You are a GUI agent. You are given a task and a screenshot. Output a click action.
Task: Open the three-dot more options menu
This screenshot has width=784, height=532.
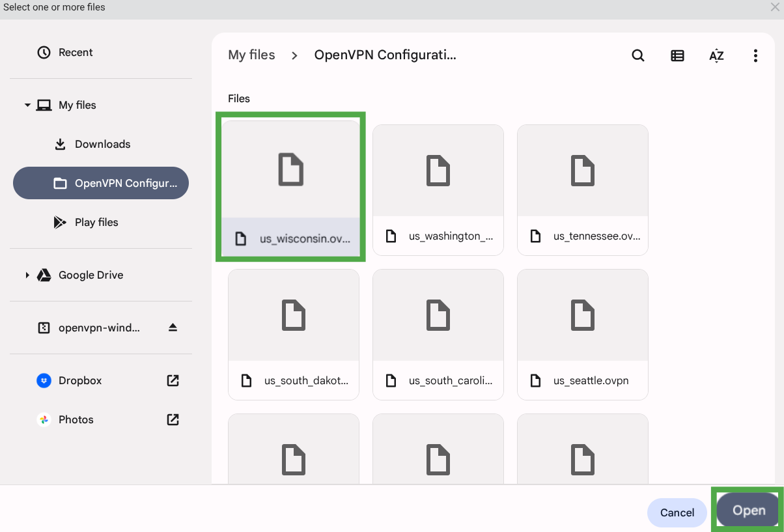(x=755, y=55)
